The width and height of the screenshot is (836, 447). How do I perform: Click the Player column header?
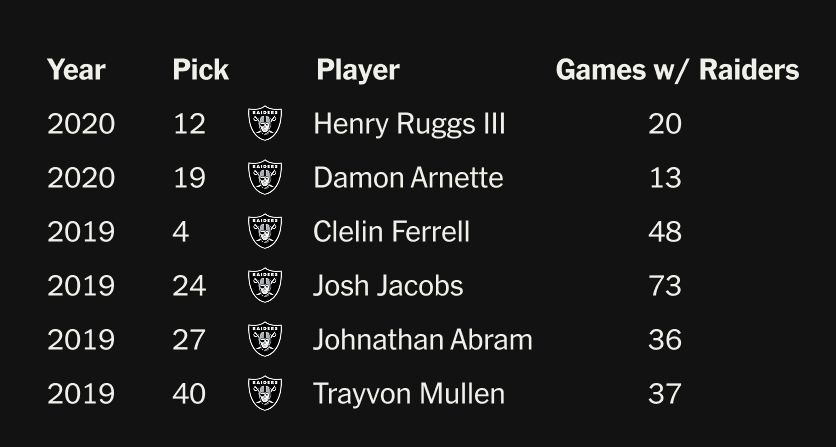(x=357, y=70)
